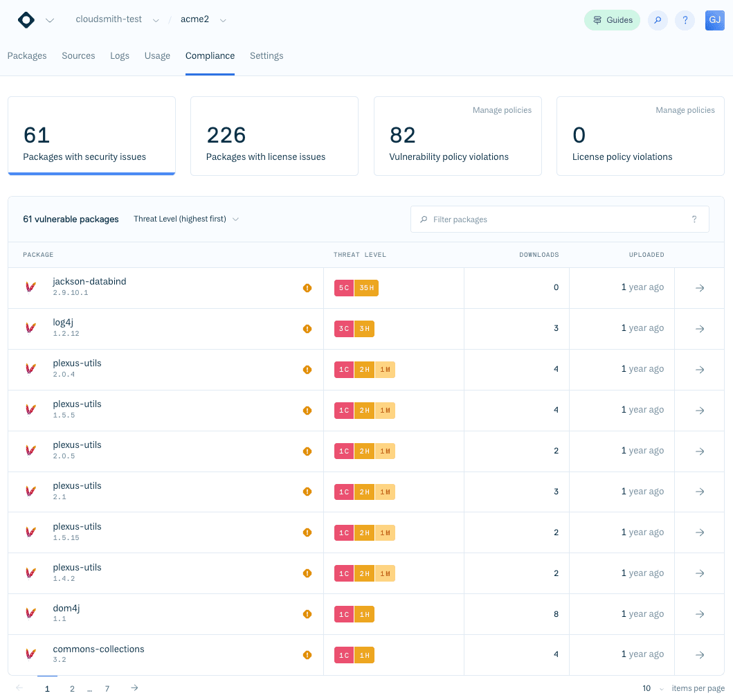Click dom4j orange warning icon
This screenshot has width=733, height=700.
pos(307,614)
